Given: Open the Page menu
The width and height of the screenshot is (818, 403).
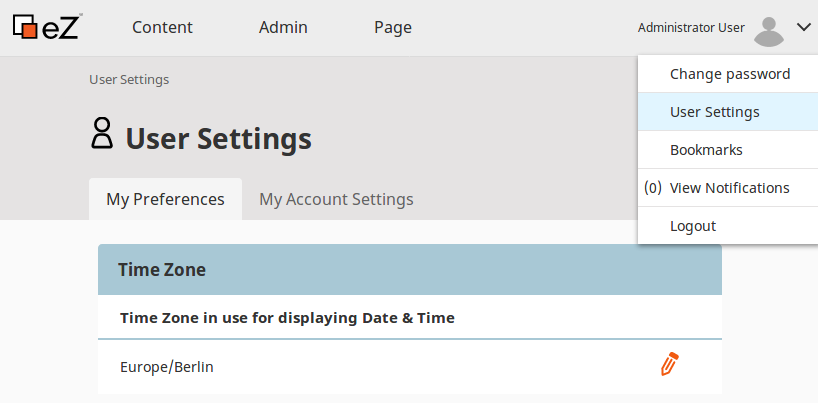Looking at the screenshot, I should [x=393, y=28].
